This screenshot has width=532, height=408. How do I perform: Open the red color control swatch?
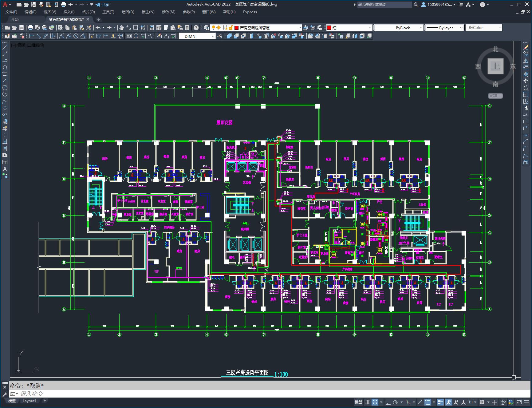(x=349, y=28)
